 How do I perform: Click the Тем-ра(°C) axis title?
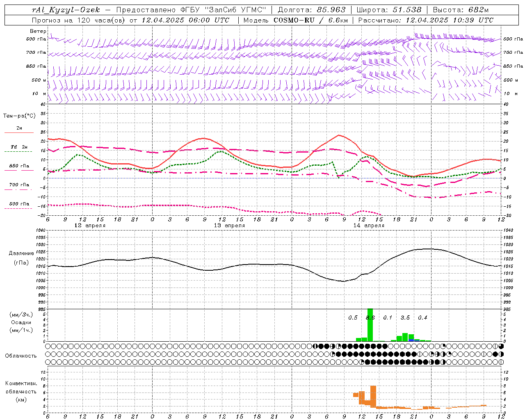tap(19, 116)
